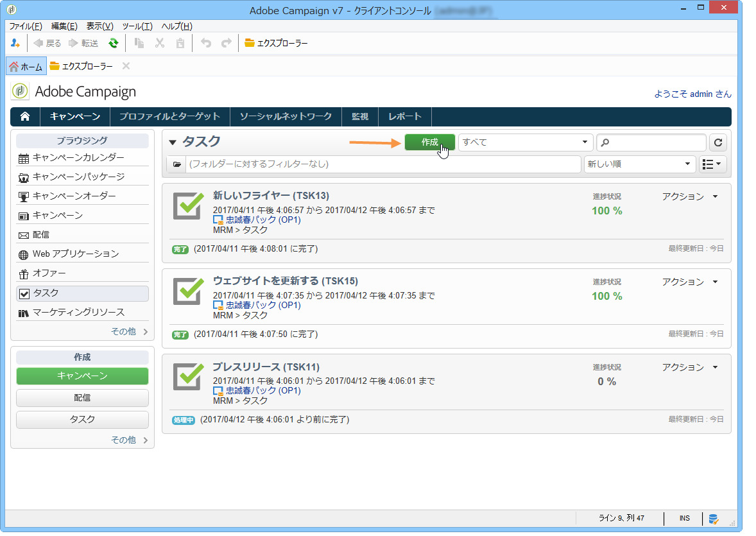Viewport: 756px width, 536px height.
Task: Click 配信 create button
Action: point(82,398)
